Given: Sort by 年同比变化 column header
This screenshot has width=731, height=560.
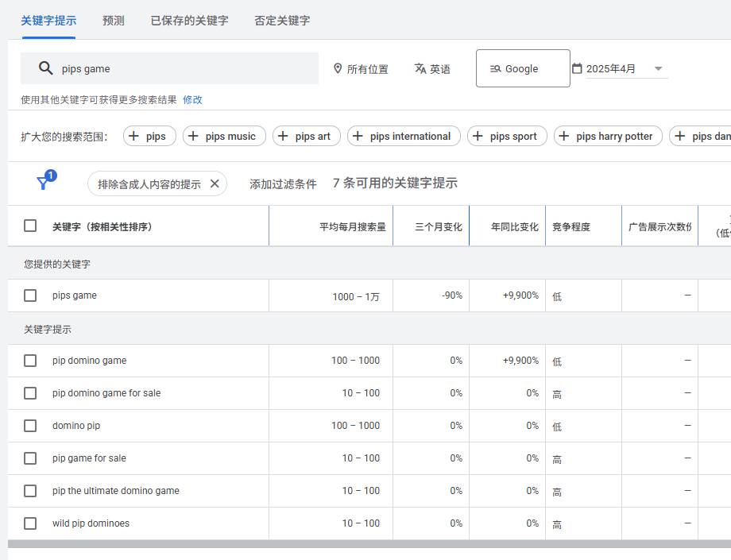Looking at the screenshot, I should click(x=515, y=227).
